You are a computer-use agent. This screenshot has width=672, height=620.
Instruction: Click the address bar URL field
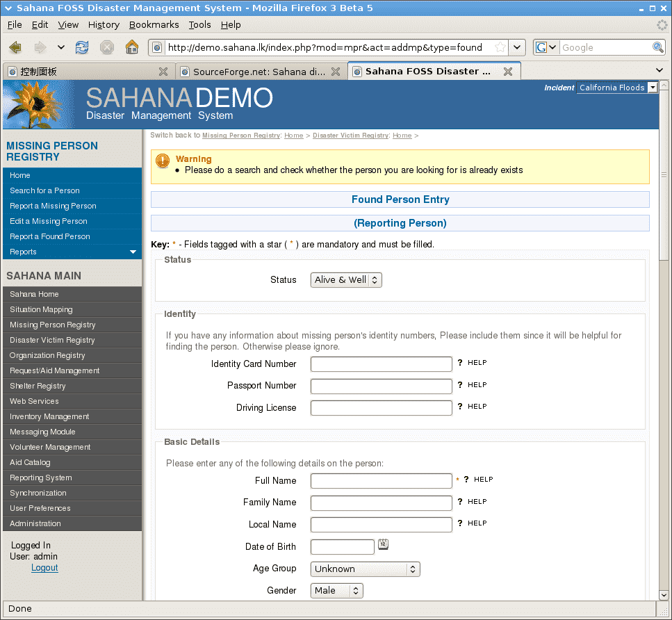(328, 47)
